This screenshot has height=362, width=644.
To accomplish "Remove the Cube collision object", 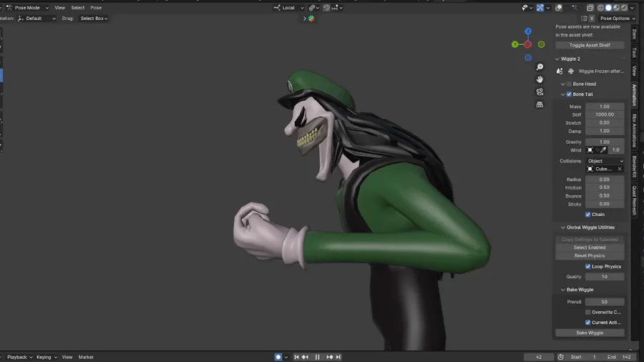I will [x=620, y=169].
